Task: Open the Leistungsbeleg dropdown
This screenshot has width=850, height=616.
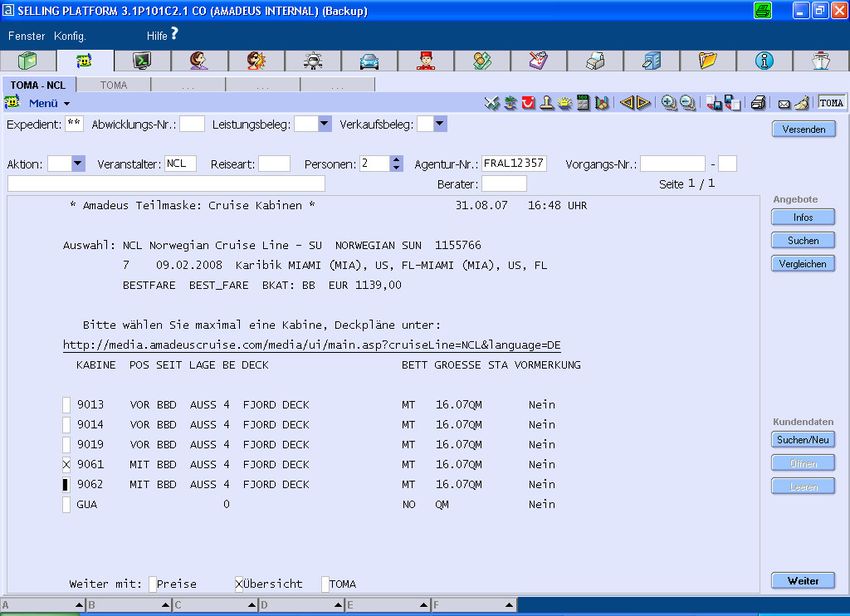Action: pyautogui.click(x=326, y=124)
